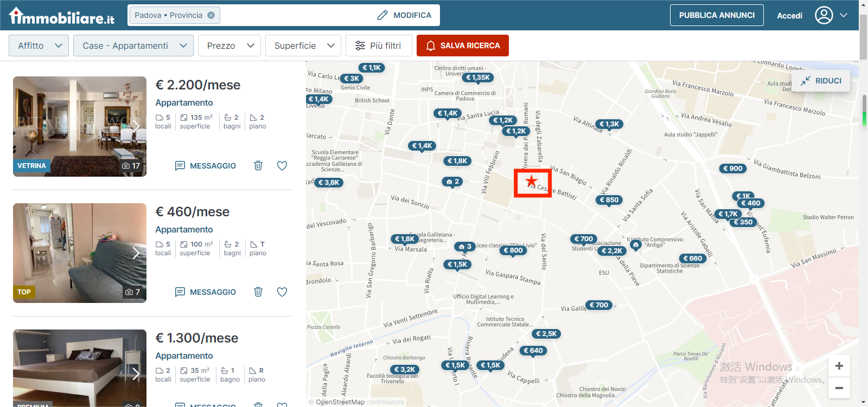Click the immobiliare.it logo

(x=62, y=16)
